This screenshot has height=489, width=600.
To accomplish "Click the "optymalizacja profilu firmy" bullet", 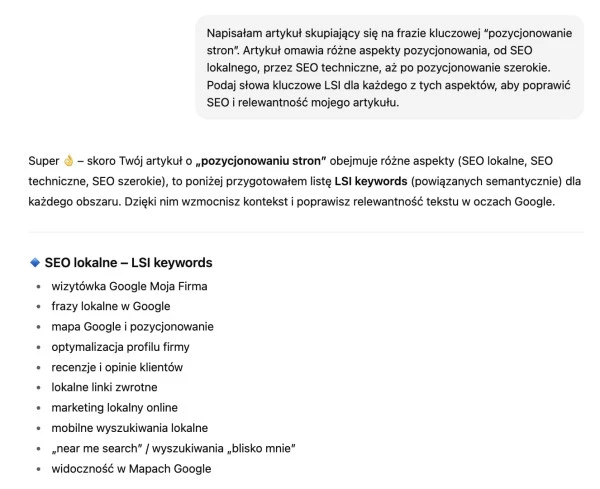I will click(x=120, y=347).
